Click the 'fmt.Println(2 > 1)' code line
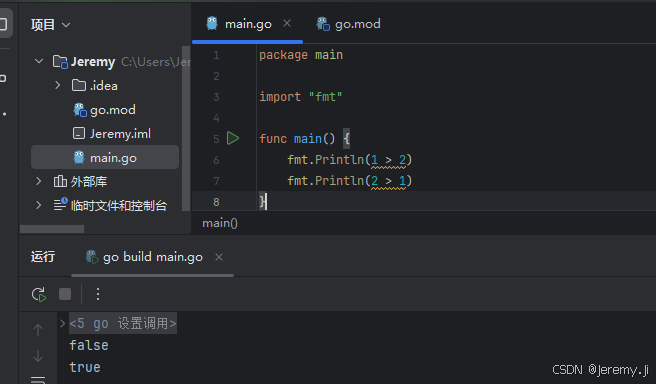The height and width of the screenshot is (384, 656). [349, 181]
